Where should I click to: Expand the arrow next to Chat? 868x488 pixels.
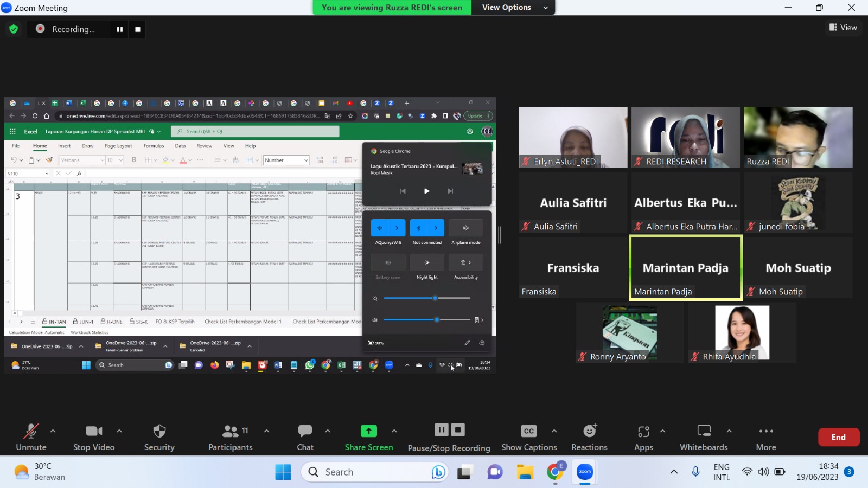point(328,431)
